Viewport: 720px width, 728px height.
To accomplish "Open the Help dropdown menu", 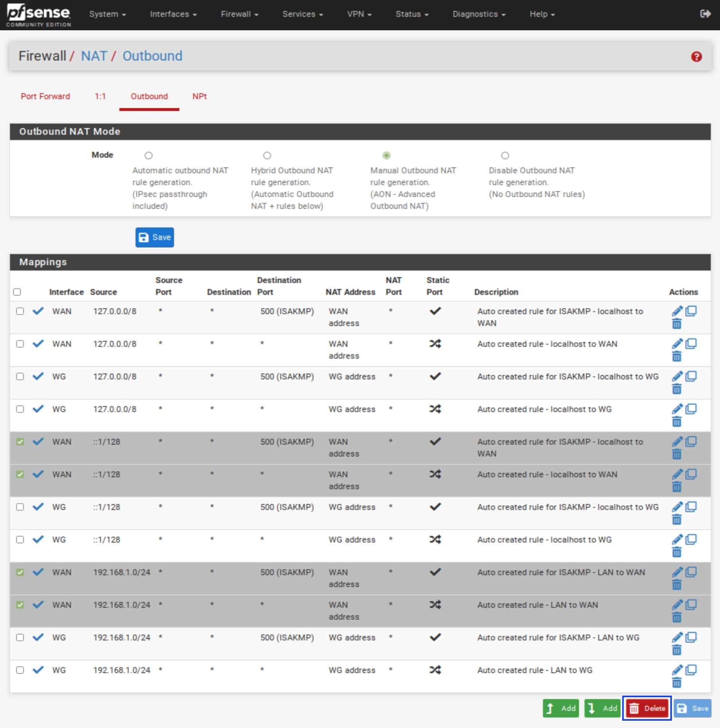I will 542,14.
